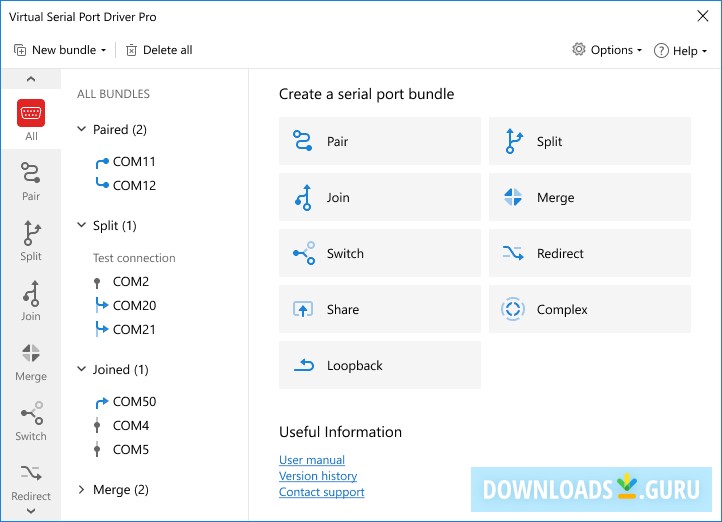Open the Version history link
722x522 pixels.
318,476
